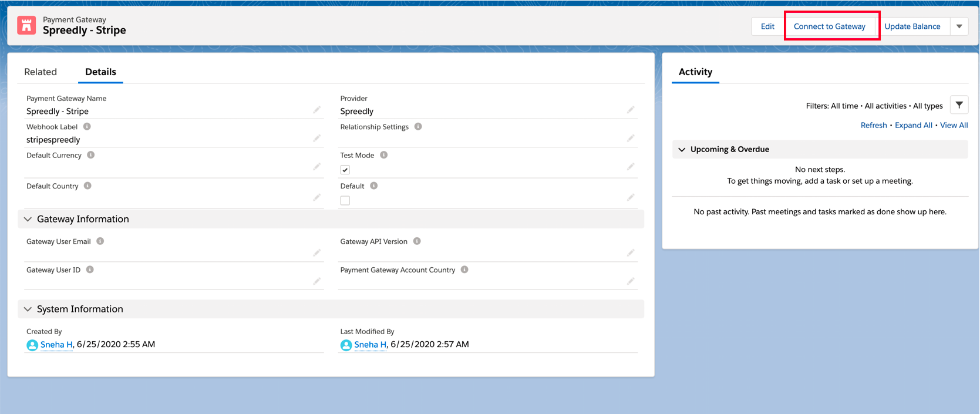
Task: Click the '6/25/2020 2:55 AM' created date
Action: pos(116,344)
